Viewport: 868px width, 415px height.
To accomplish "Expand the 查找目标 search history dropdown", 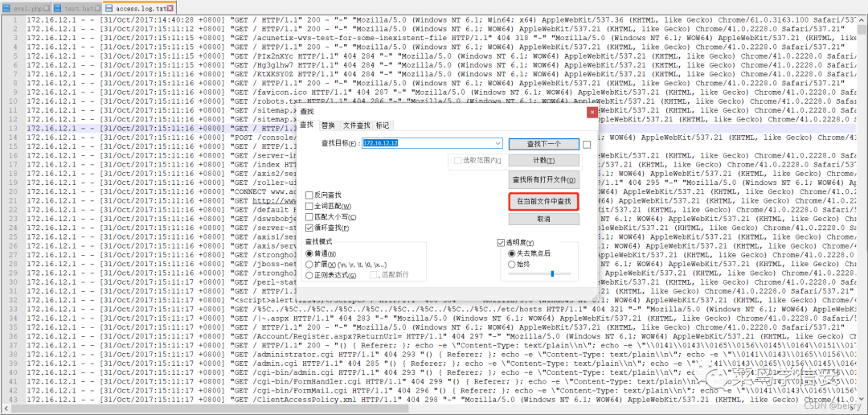I will point(497,143).
